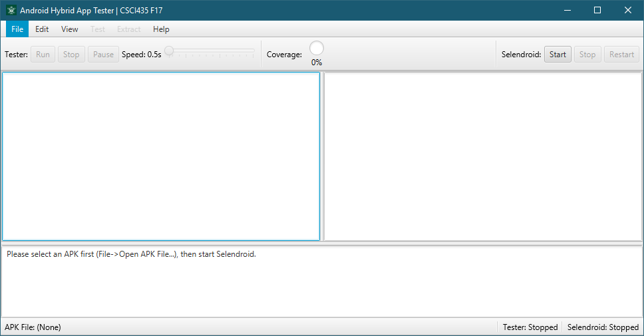Click the disabled Extract menu
Viewport: 644px width, 336px height.
tap(128, 29)
